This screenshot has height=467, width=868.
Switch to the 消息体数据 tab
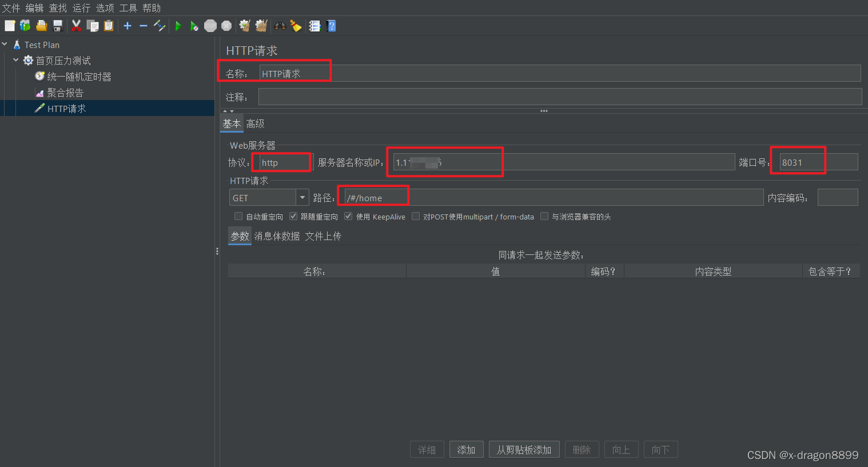[x=277, y=236]
